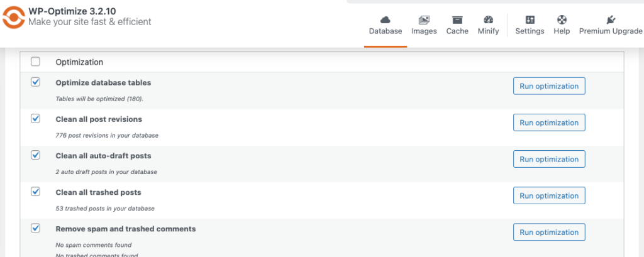Image resolution: width=644 pixels, height=257 pixels.
Task: Uncheck Clean all post revisions checkbox
Action: [x=36, y=119]
